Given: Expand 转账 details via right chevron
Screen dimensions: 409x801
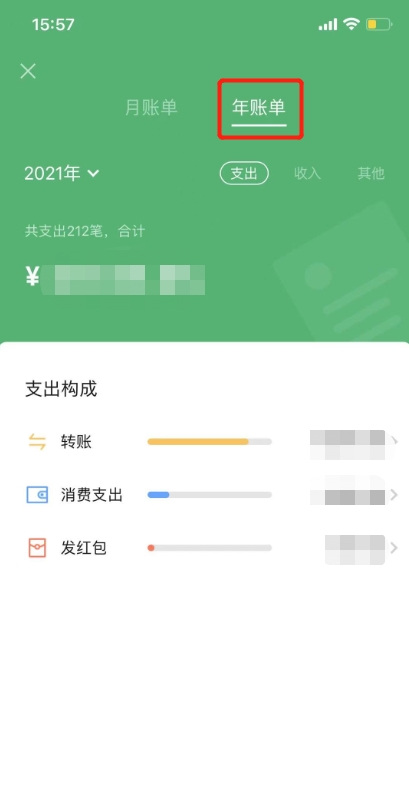Looking at the screenshot, I should coord(394,441).
